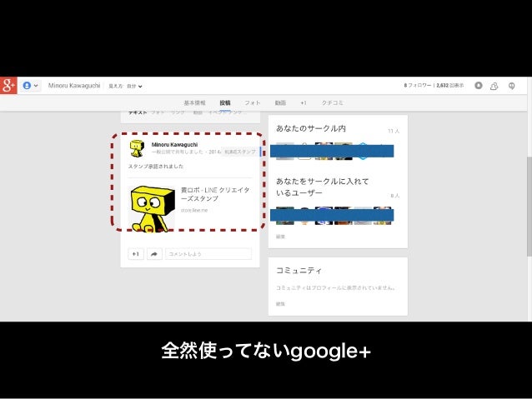Click the 11 人 circle count
This screenshot has width=532, height=399.
394,131
